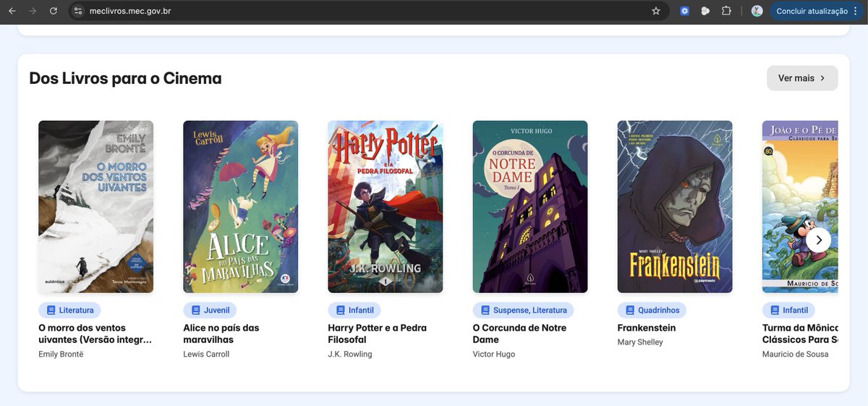This screenshot has height=406, width=868.
Task: Open Ver mais for Dos Livros para o Cinema
Action: click(802, 78)
